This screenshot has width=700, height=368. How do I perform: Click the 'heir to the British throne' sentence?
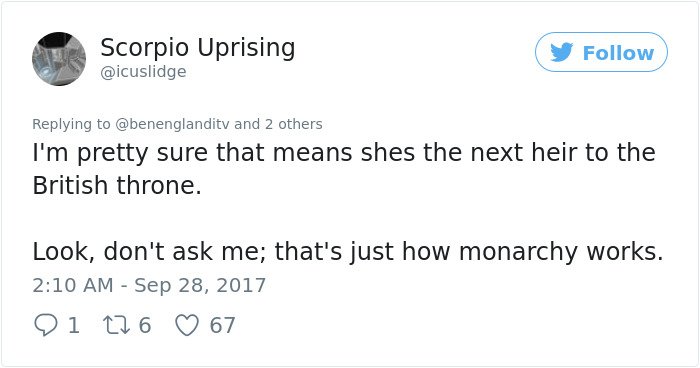344,169
